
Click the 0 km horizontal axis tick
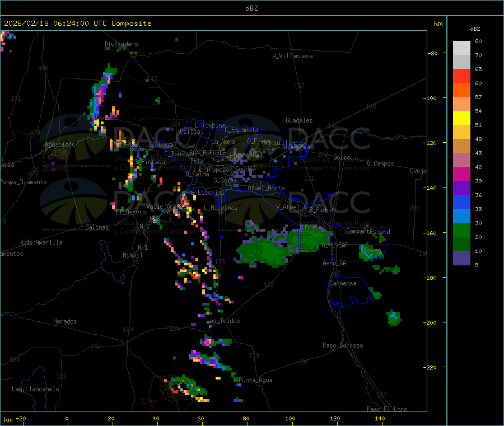67,418
